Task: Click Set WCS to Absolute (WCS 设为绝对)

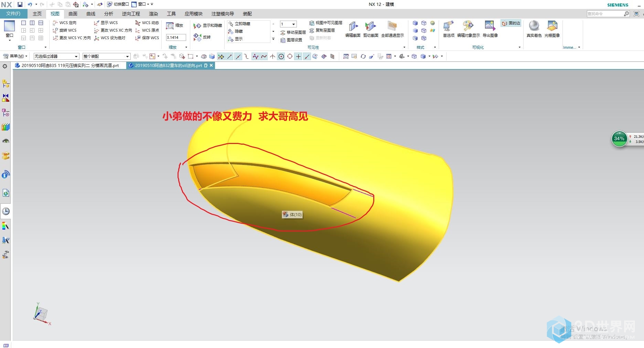Action: (110, 38)
